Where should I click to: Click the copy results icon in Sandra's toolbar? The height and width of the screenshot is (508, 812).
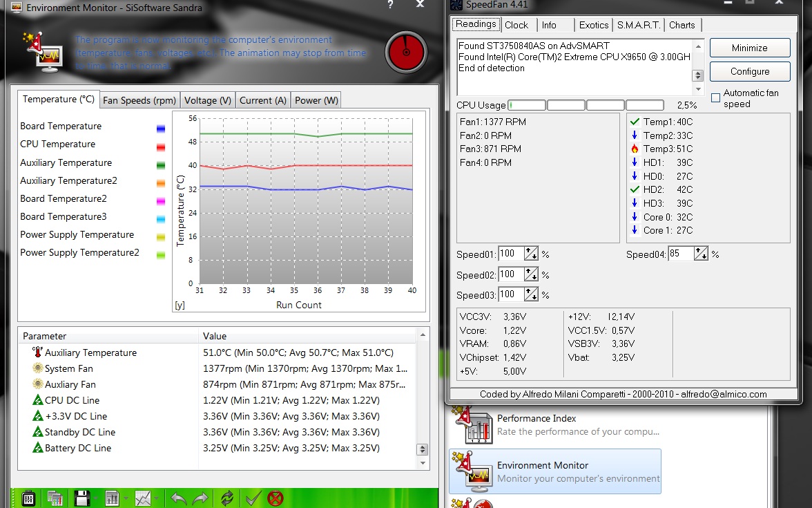(55, 498)
